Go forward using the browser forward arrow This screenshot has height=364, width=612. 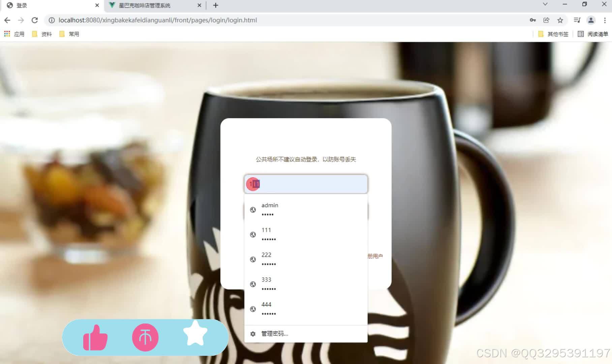21,20
